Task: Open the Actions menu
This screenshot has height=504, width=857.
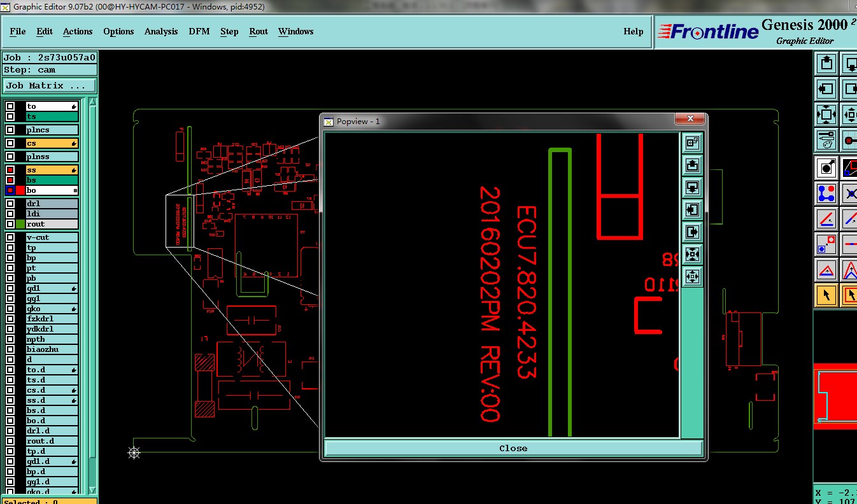Action: (78, 31)
